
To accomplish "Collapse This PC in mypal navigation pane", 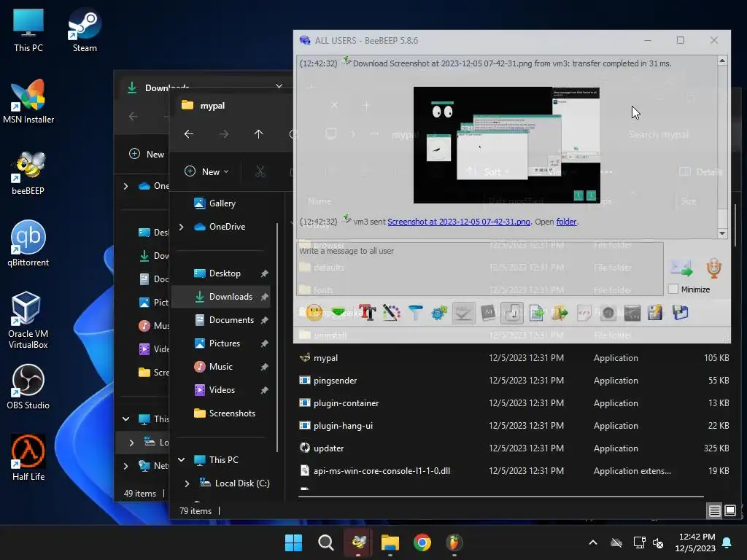I will click(x=181, y=459).
